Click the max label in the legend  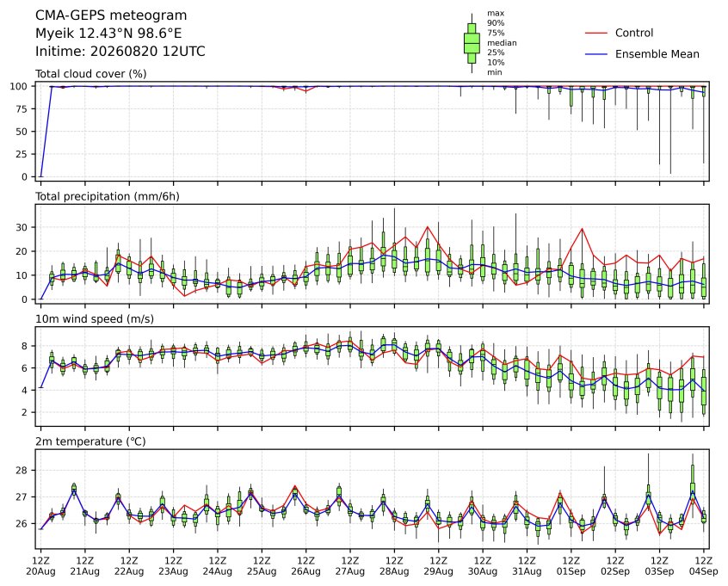pos(496,14)
